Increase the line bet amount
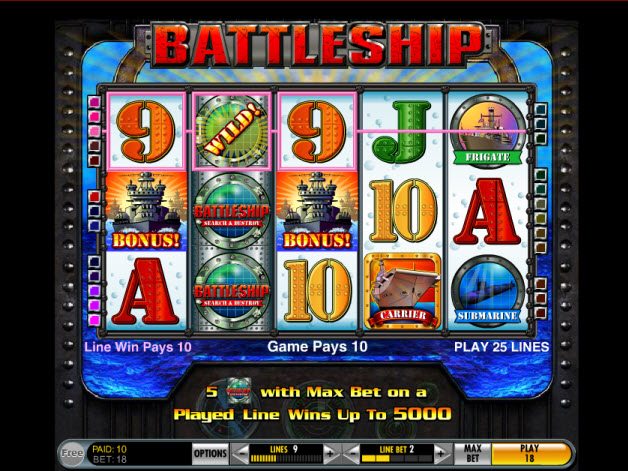 click(442, 454)
